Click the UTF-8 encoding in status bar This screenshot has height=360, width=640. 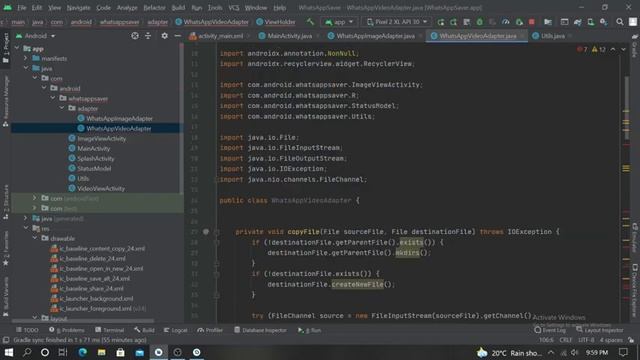pos(586,340)
